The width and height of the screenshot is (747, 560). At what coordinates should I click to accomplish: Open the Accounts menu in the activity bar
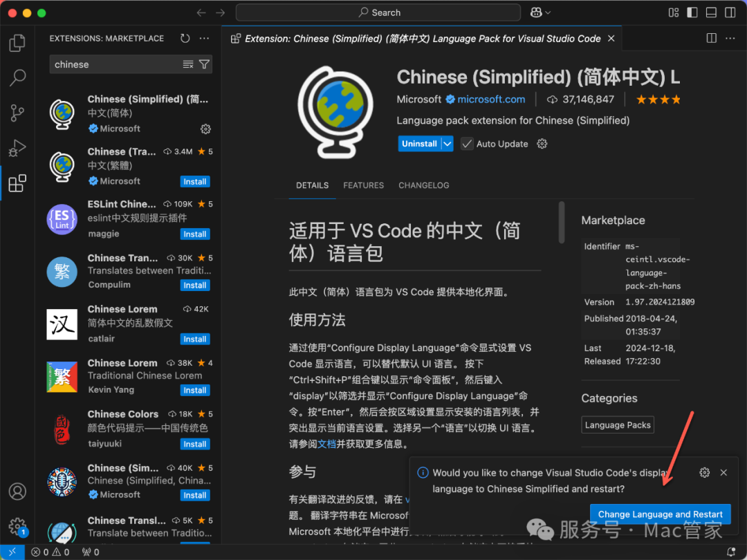17,492
